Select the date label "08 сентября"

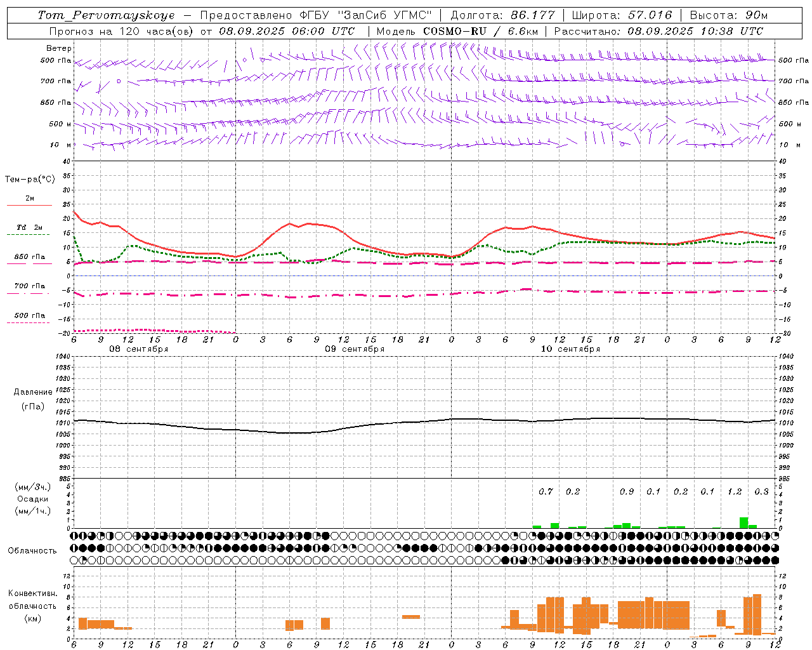pyautogui.click(x=139, y=349)
